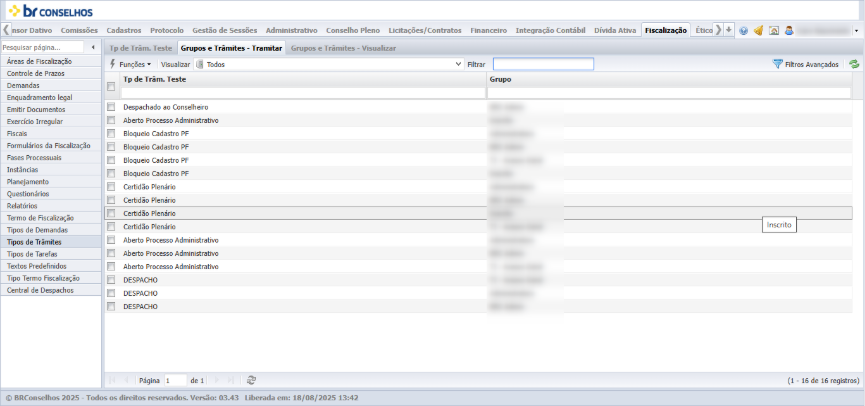Focus the Tp de Trâm. Teste column filter
Viewport: 865px width, 406px height.
pos(303,93)
